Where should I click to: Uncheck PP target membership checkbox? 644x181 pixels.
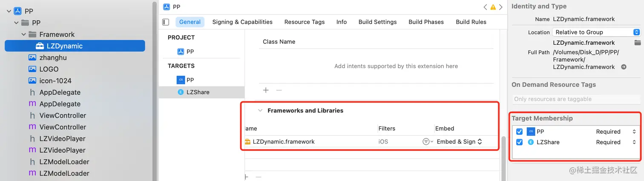pyautogui.click(x=519, y=132)
